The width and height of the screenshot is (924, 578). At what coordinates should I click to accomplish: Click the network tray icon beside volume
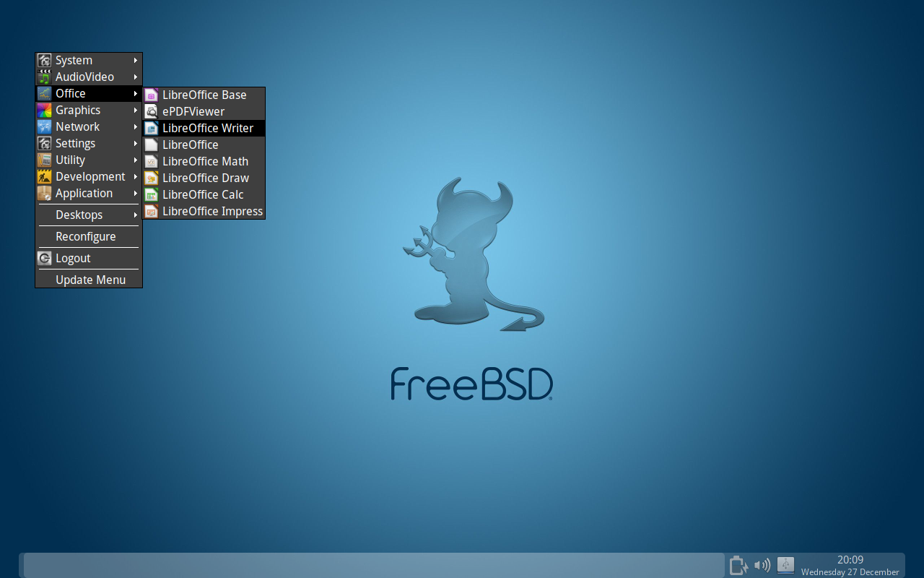(x=785, y=565)
